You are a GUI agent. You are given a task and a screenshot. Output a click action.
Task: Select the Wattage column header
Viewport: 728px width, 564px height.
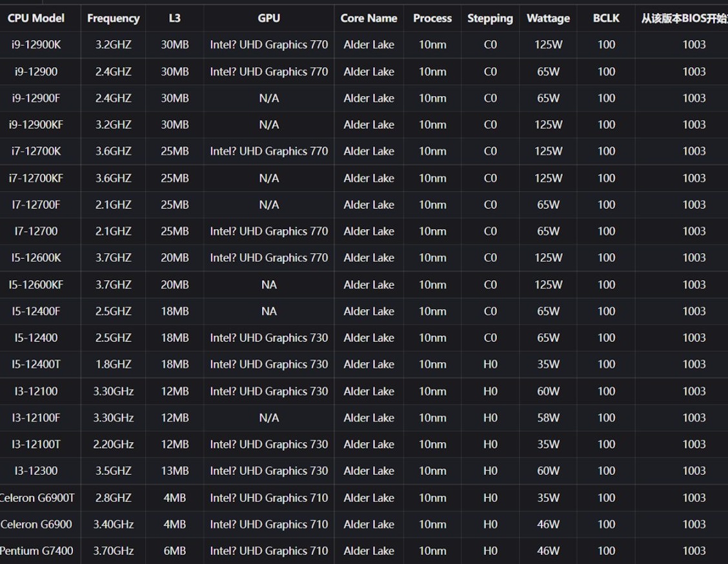549,18
